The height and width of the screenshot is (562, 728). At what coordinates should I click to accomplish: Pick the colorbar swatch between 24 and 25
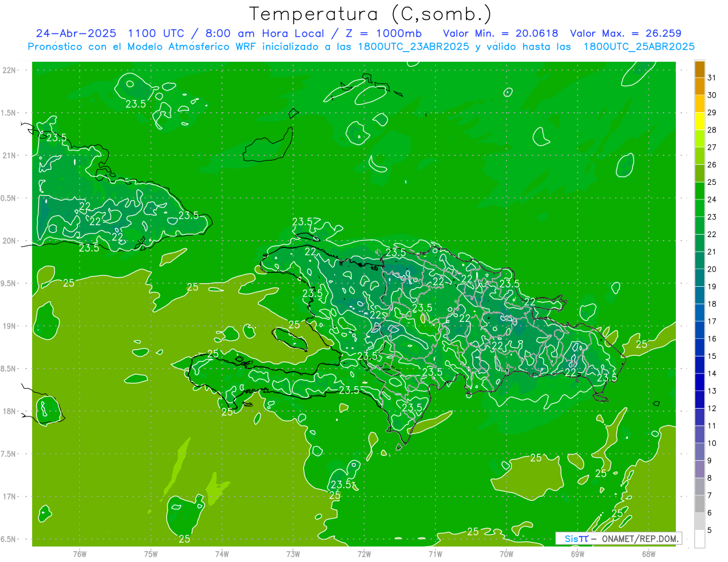coord(699,190)
